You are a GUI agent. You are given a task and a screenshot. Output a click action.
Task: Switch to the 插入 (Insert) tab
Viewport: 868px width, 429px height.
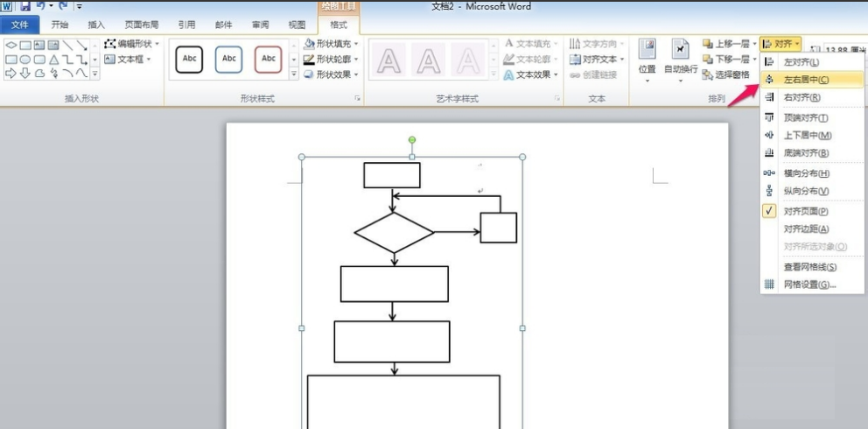[x=96, y=25]
